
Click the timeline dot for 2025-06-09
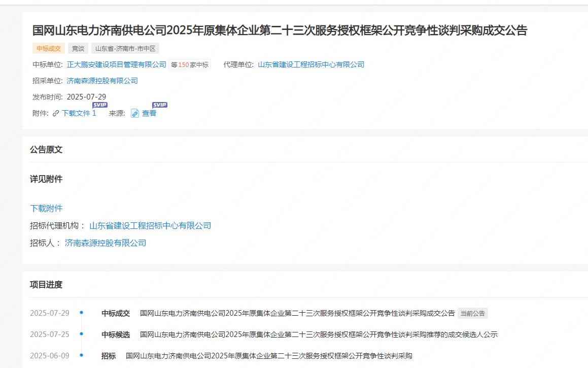[x=81, y=355]
